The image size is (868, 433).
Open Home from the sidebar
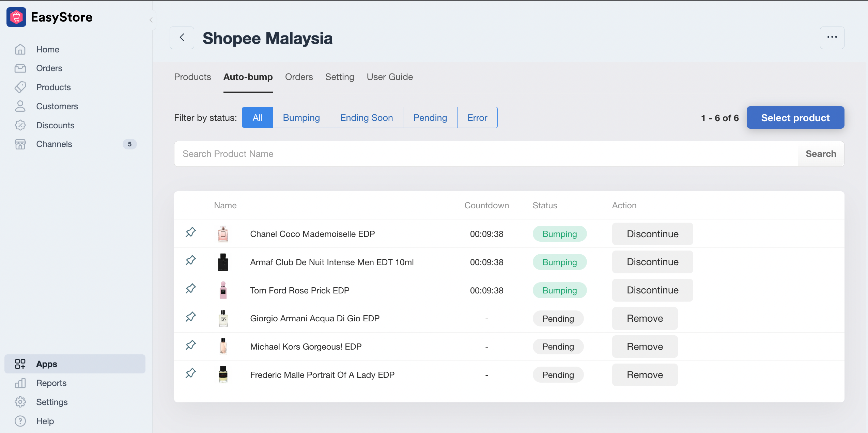(x=48, y=49)
